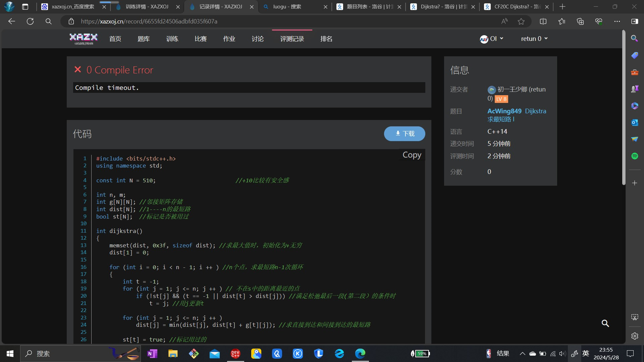Click the toolbar search magnifier icon
Viewport: 644px width, 362px height.
[x=49, y=21]
